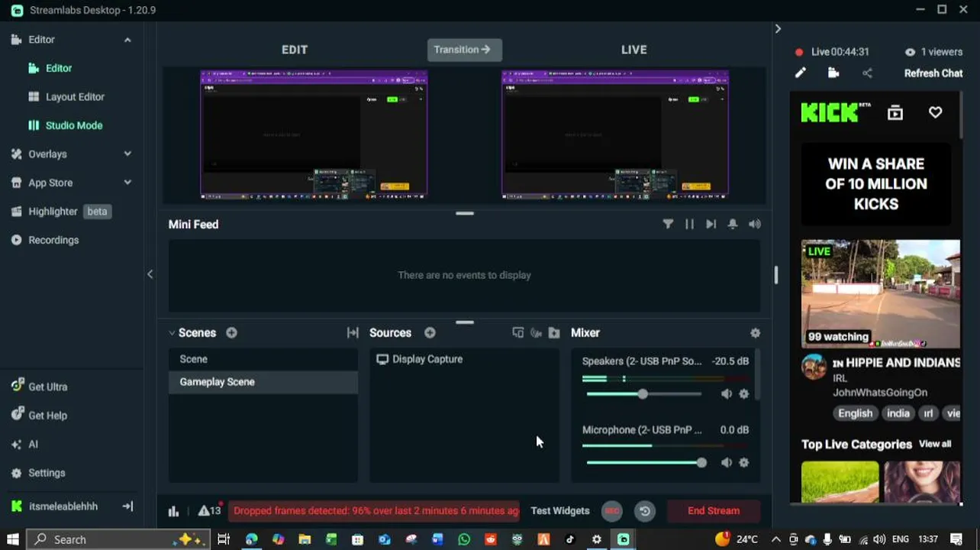Expand the App Store section
Image resolution: width=980 pixels, height=550 pixels.
(x=127, y=183)
